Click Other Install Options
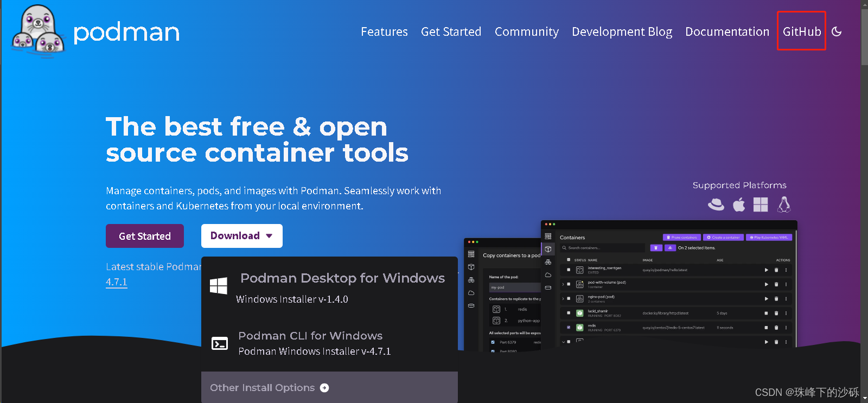The height and width of the screenshot is (403, 868). 329,387
